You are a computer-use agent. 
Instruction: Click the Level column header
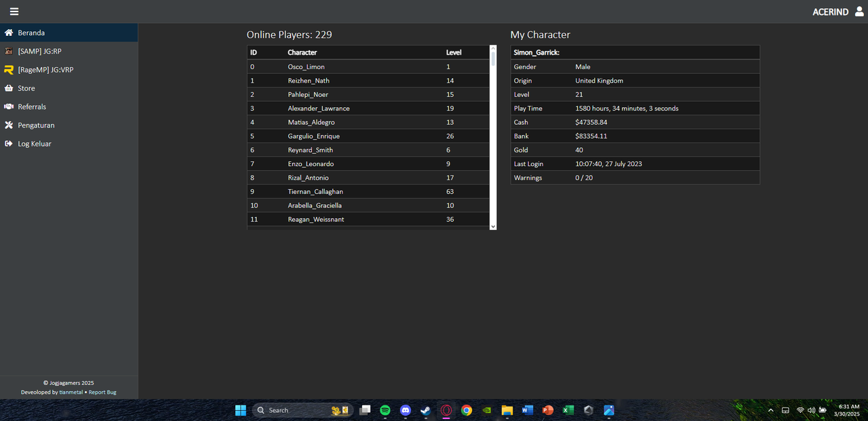tap(454, 52)
